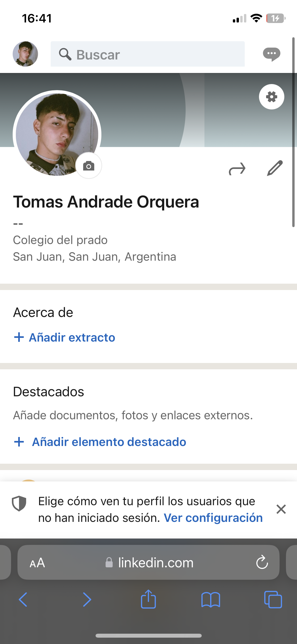The height and width of the screenshot is (644, 297).
Task: Edit profile using the pencil icon
Action: pos(275,168)
